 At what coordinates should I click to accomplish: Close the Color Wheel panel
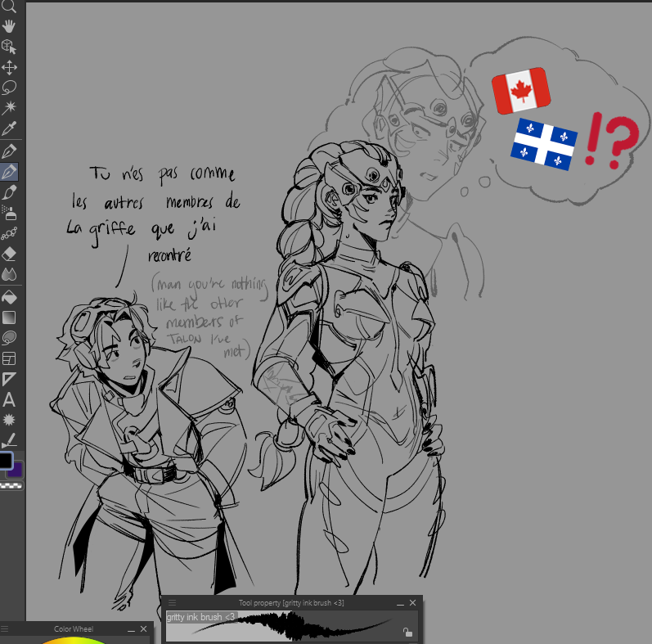[x=143, y=628]
